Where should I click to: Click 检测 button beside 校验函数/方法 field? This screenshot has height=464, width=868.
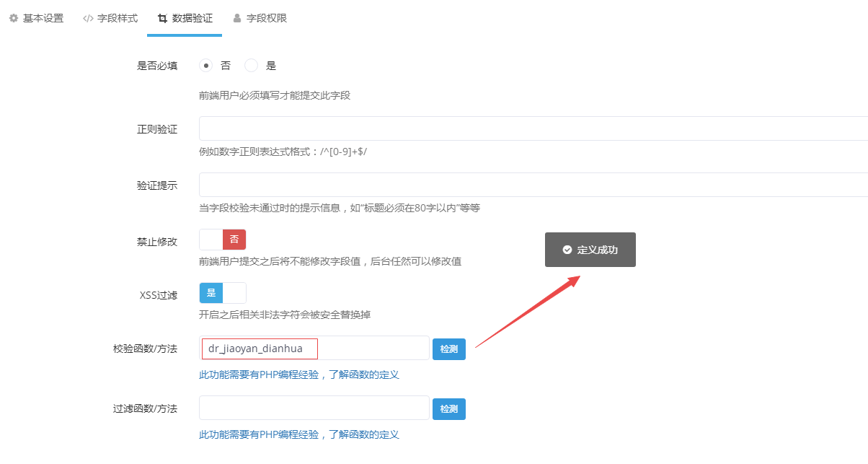[x=448, y=349]
